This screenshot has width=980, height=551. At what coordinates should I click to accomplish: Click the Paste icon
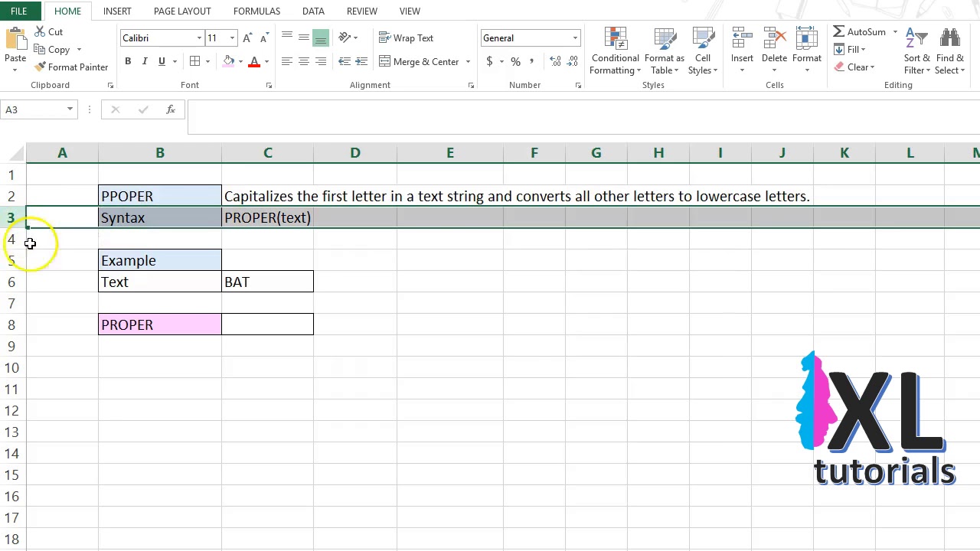click(15, 38)
